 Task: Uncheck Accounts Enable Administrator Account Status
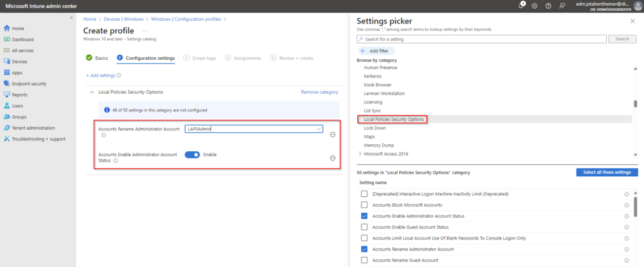pos(364,216)
